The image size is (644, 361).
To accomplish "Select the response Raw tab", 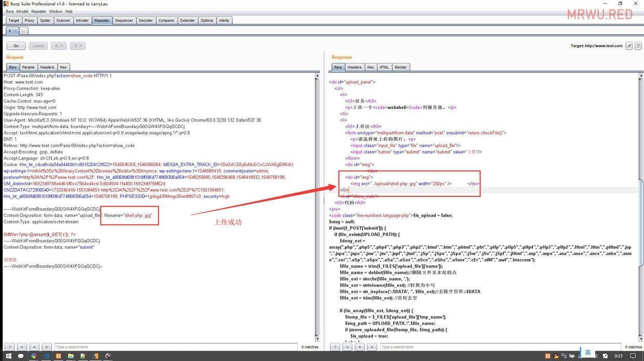I will 338,67.
